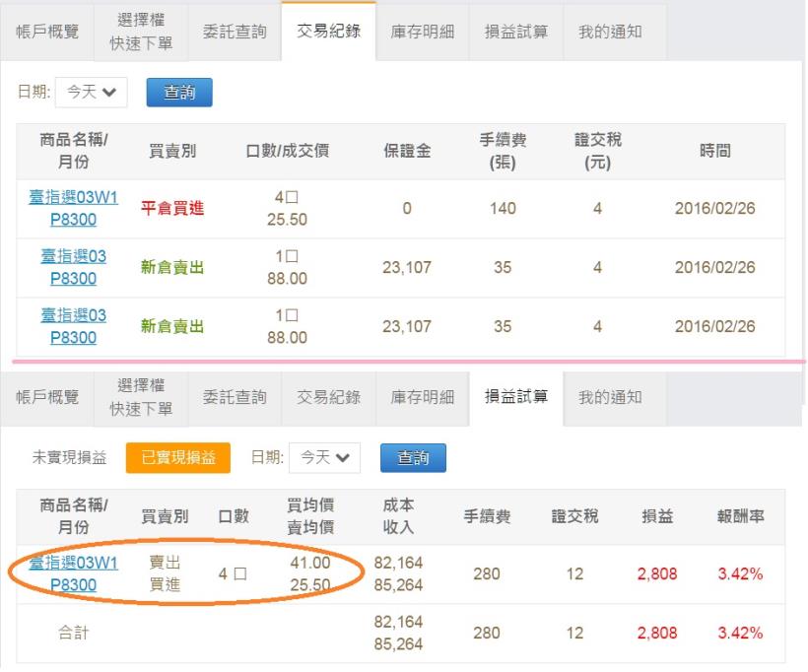The height and width of the screenshot is (672, 808).
Task: Open 臺指選03 P8300 link in first 新倉賣出 row
Action: (73, 267)
